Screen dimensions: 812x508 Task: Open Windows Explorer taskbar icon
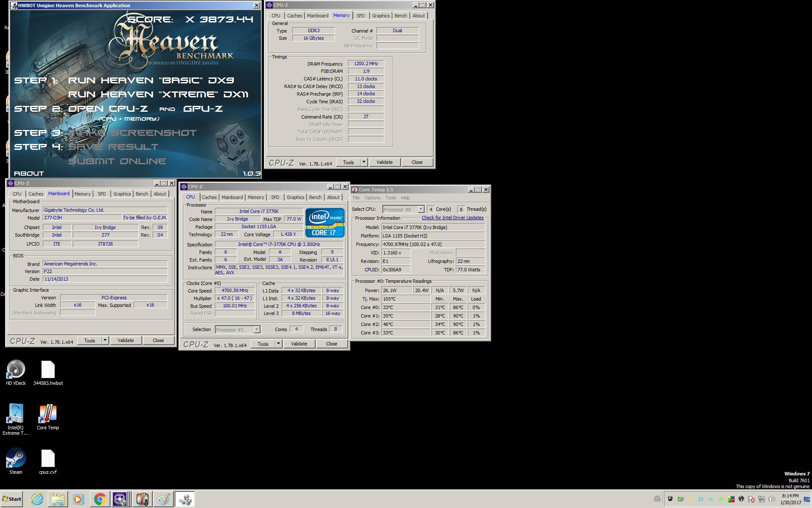(58, 500)
